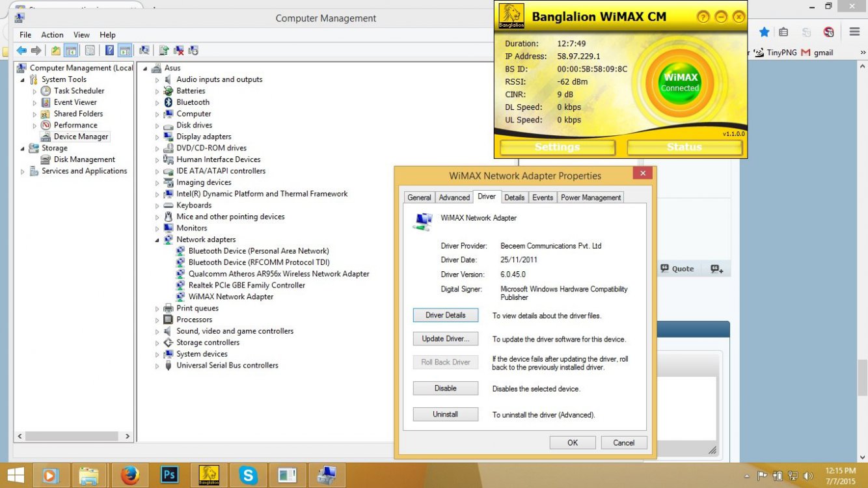Click the Bluetooth category icon
The width and height of the screenshot is (868, 488).
(169, 102)
